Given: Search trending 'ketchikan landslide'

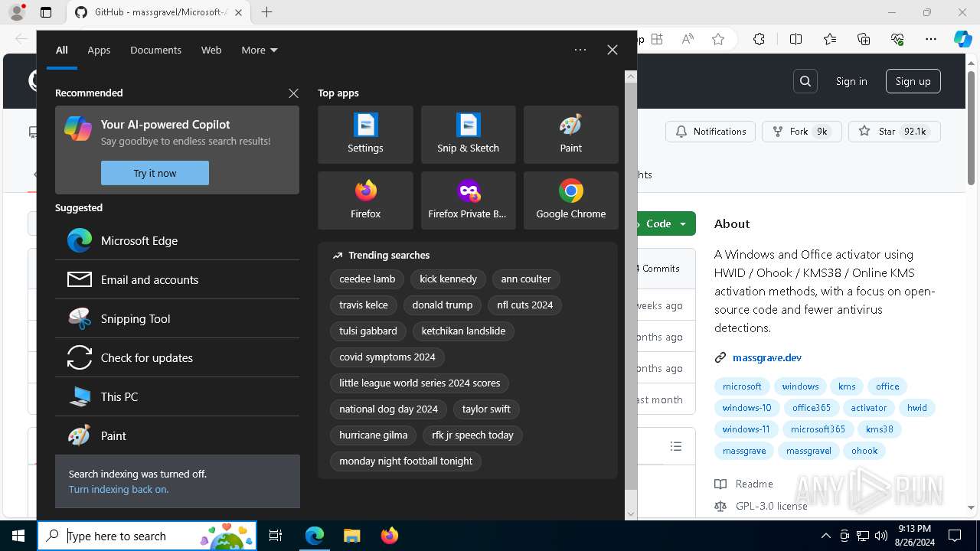Looking at the screenshot, I should (463, 331).
